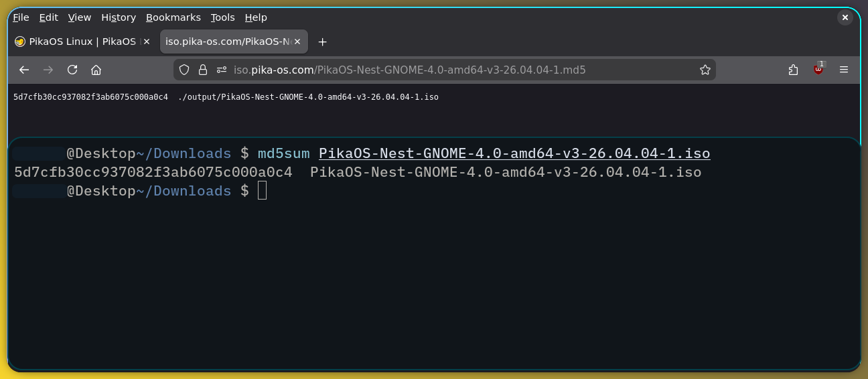Open the Bookmarks menu
The width and height of the screenshot is (868, 379).
(173, 17)
